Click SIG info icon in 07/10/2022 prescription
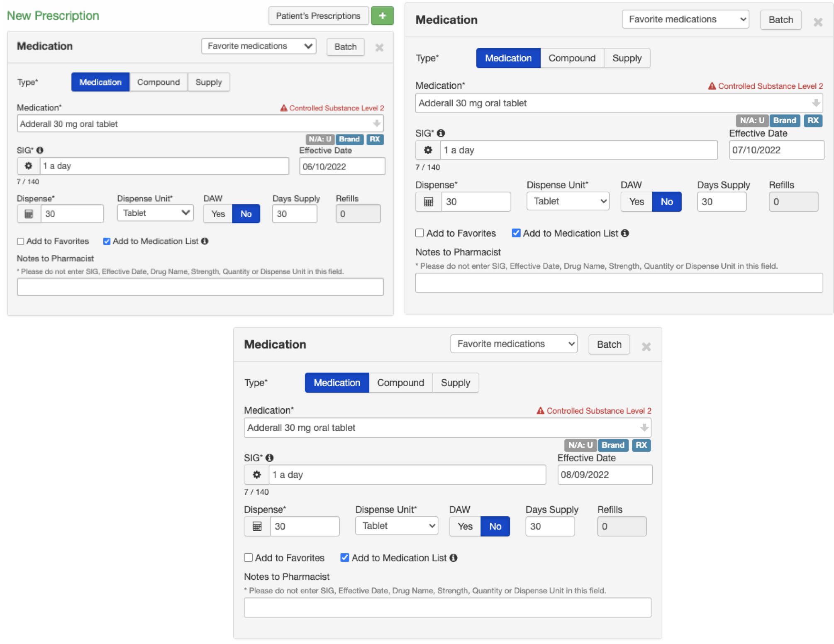834x644 pixels. pos(441,133)
